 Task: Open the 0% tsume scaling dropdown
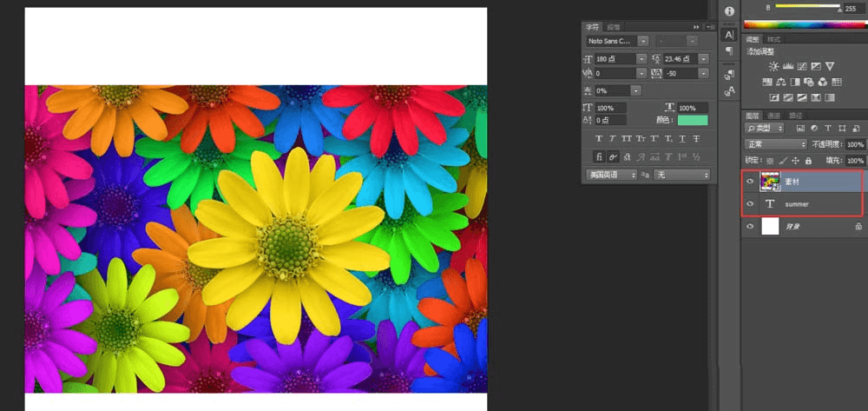636,90
